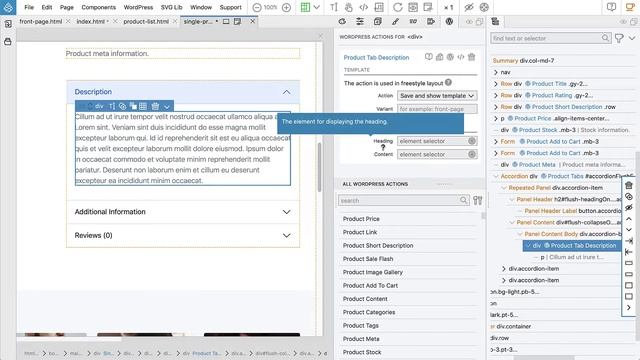Open File menu

pyautogui.click(x=29, y=7)
